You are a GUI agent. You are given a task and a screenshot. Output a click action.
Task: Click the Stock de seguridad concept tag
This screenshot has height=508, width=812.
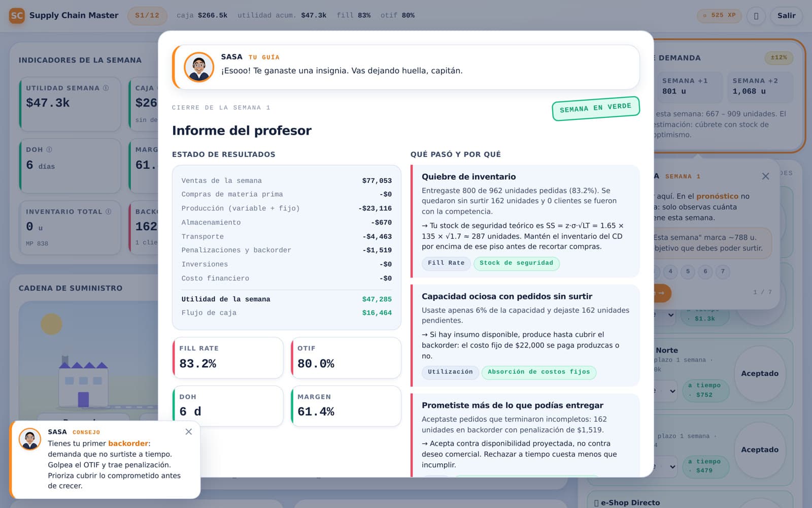coord(516,263)
